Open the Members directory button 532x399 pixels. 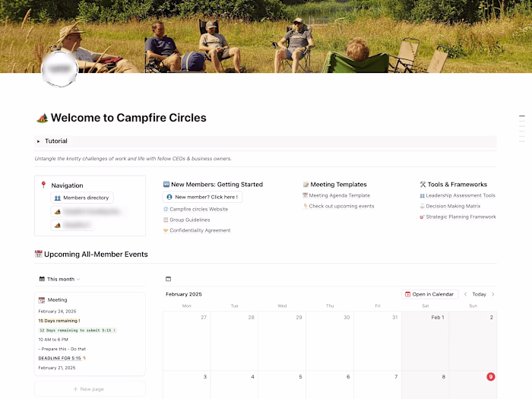pyautogui.click(x=82, y=198)
